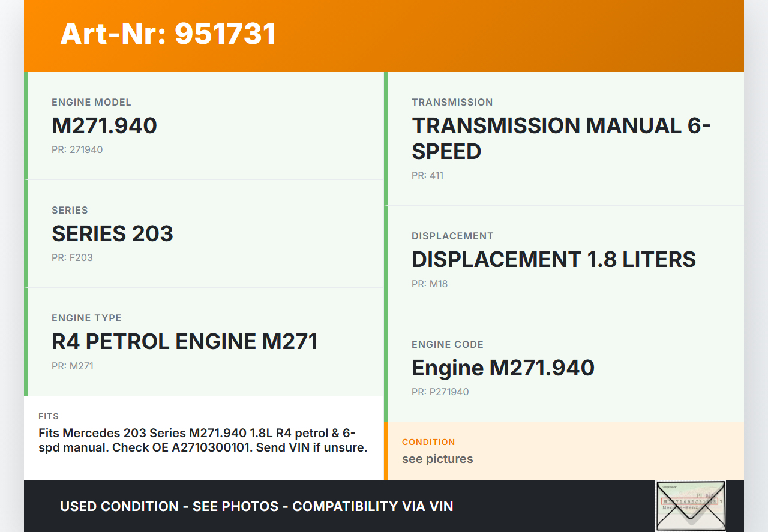Click the PR: M271 engine type code
The height and width of the screenshot is (532, 768).
(x=72, y=366)
